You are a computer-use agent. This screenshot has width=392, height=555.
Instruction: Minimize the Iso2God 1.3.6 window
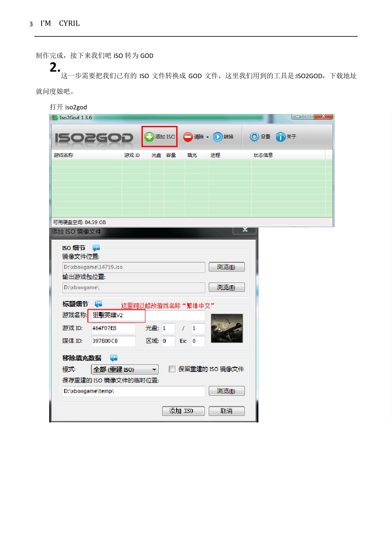[x=297, y=117]
